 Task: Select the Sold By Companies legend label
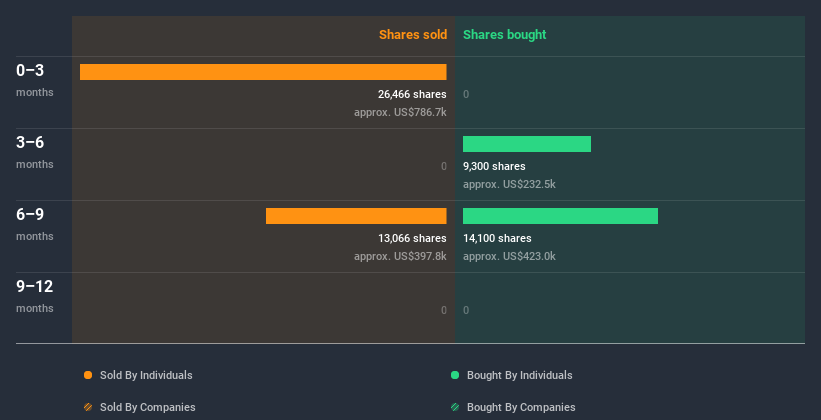tap(148, 407)
